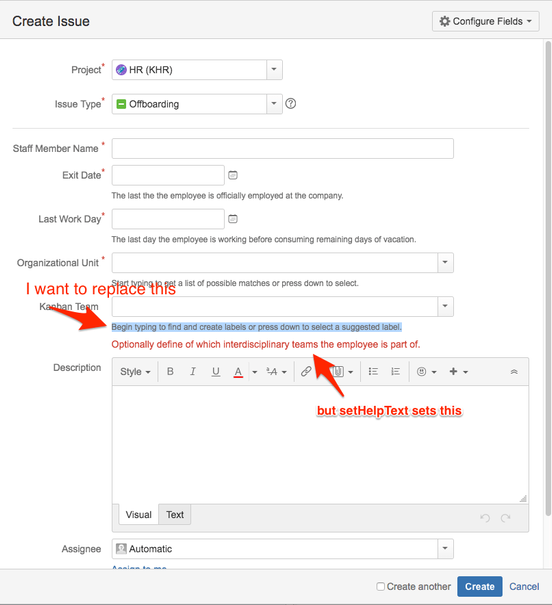Screen dimensions: 552x605
Task: Open the text color picker arrow
Action: [255, 372]
